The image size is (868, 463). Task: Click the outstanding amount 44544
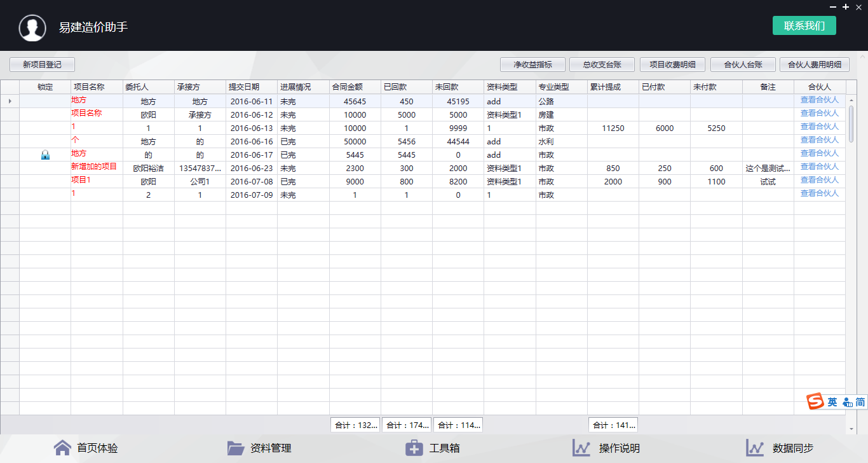coord(458,142)
